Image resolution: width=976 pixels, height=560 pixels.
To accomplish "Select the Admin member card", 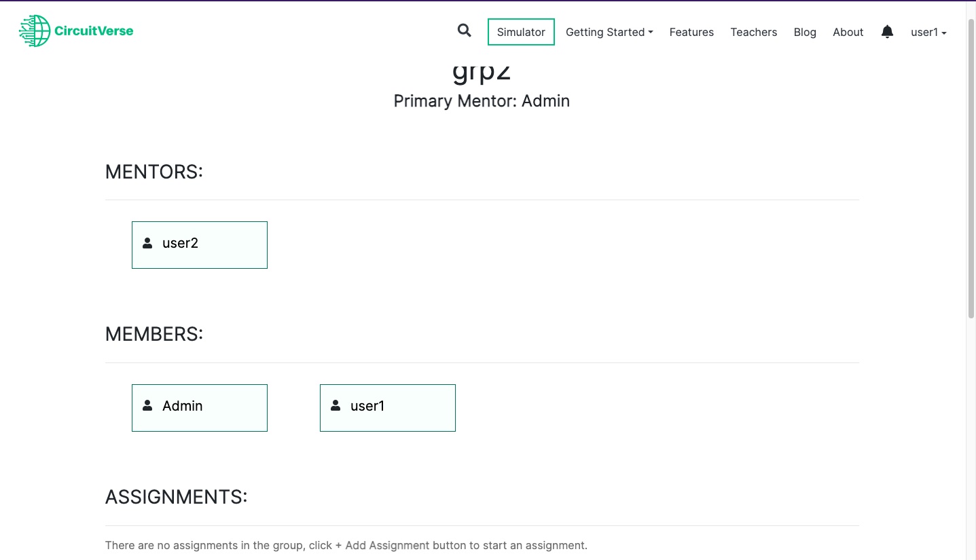I will pyautogui.click(x=199, y=407).
